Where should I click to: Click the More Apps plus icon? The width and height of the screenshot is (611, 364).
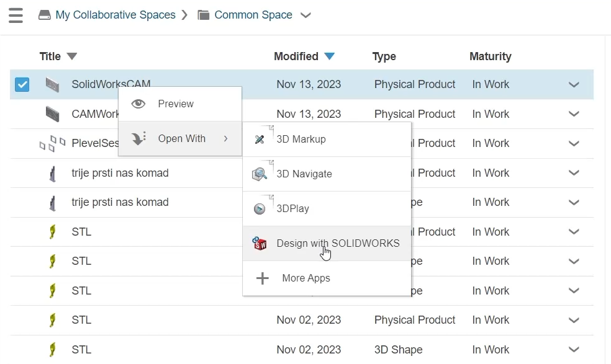pos(263,278)
